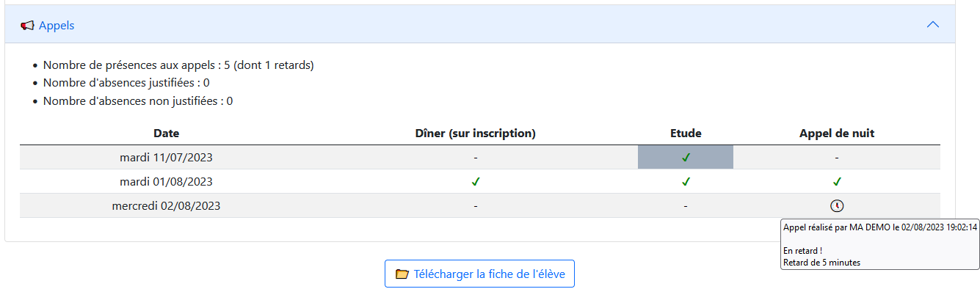
Task: Click the megaphone icon beside Appels
Action: pyautogui.click(x=27, y=25)
